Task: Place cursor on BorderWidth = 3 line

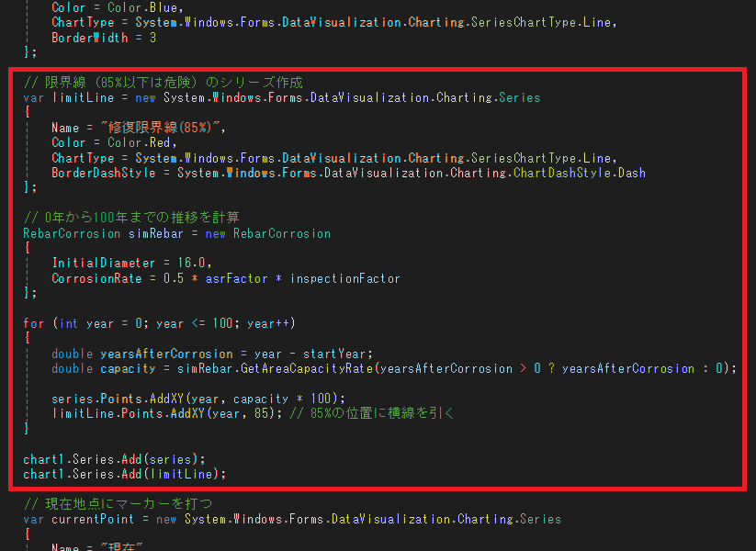Action: [x=103, y=38]
